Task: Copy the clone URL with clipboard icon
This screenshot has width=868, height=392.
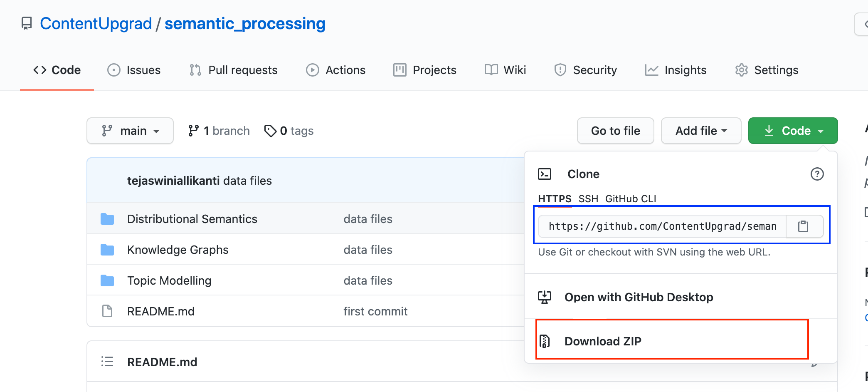Action: [803, 226]
